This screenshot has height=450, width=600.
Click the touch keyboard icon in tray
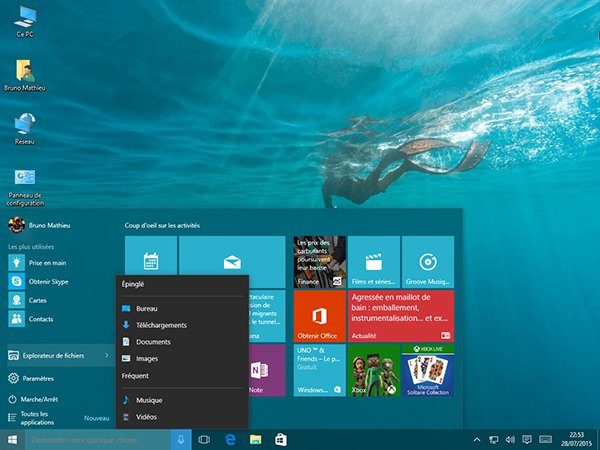click(545, 440)
